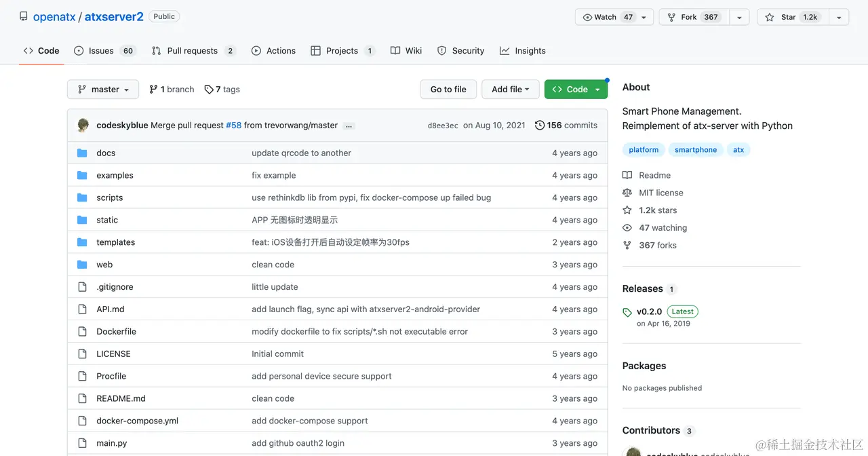Open the main.py file name
868x456 pixels.
pyautogui.click(x=112, y=443)
